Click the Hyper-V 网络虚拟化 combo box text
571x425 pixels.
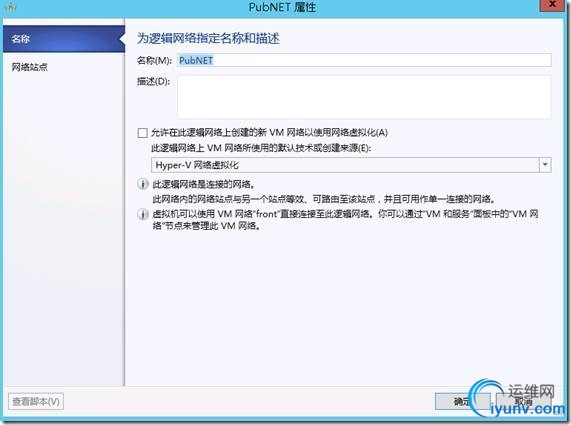point(197,165)
